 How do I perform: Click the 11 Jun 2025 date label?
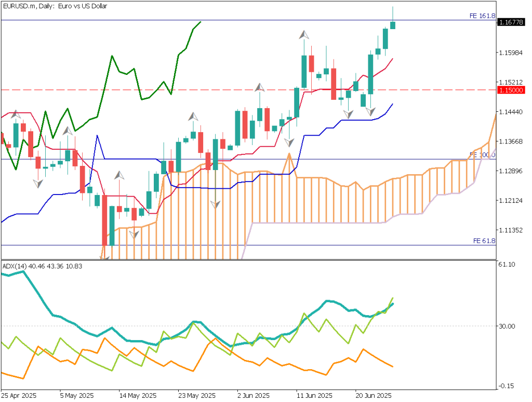(x=314, y=396)
